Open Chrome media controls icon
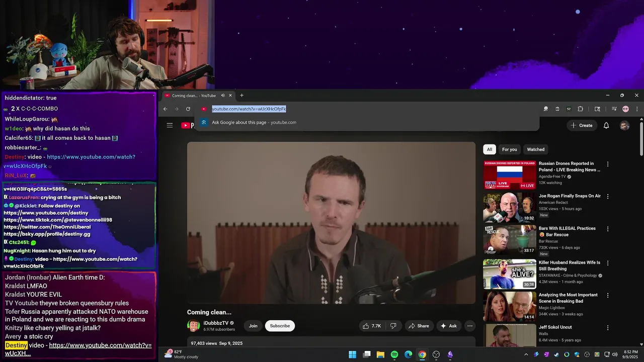The image size is (644, 362). coord(614,109)
